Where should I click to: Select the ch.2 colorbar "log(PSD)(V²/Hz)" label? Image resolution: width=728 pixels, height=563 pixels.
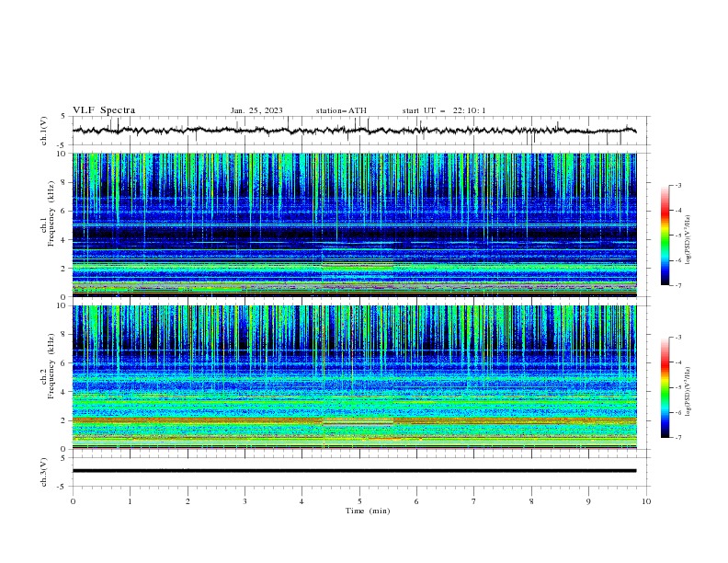click(688, 392)
